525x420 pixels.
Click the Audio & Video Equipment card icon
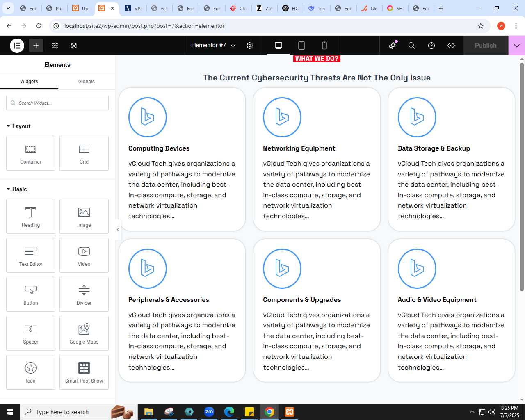tap(417, 269)
